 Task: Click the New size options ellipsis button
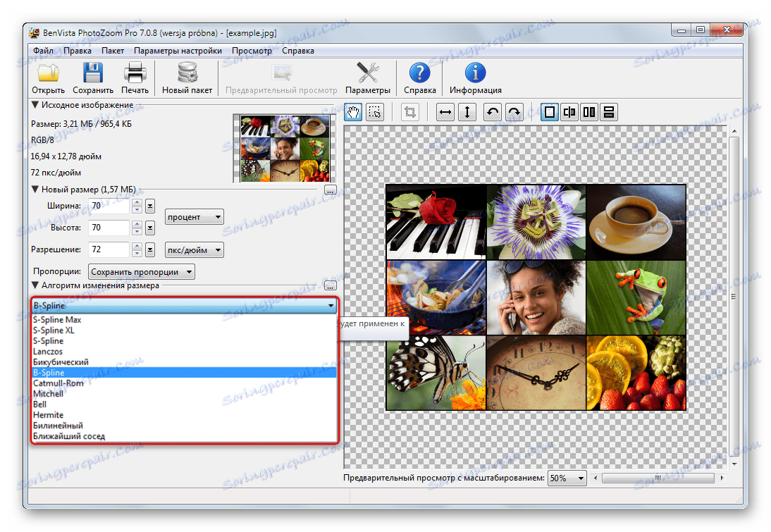point(331,190)
